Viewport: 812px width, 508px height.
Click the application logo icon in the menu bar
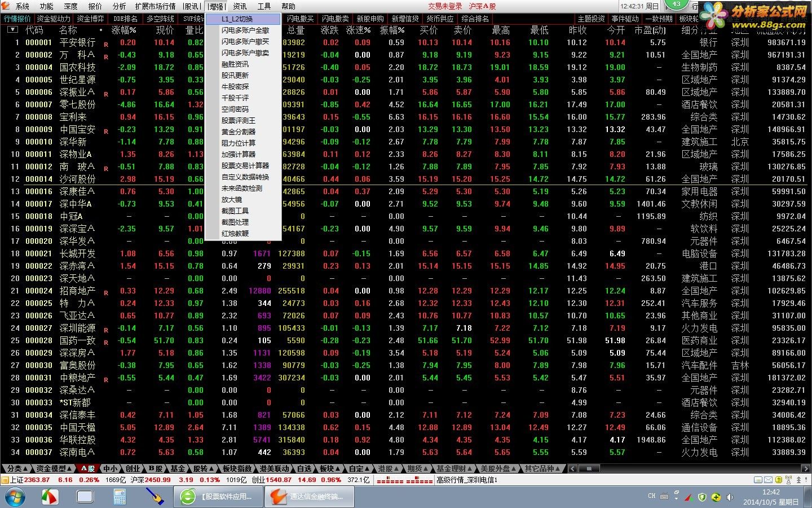point(6,6)
